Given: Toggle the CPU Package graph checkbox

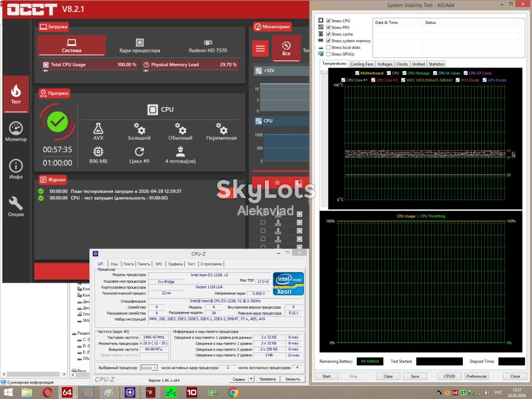Looking at the screenshot, I should 404,73.
